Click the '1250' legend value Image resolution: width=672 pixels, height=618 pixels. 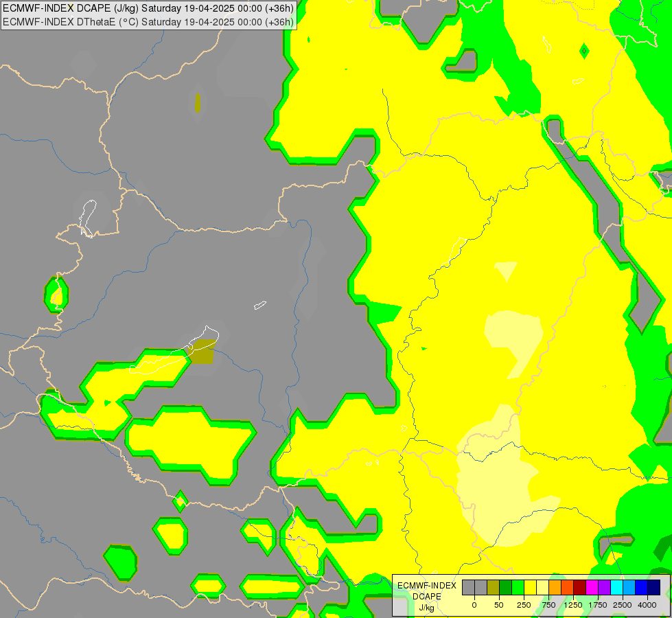pos(573,605)
